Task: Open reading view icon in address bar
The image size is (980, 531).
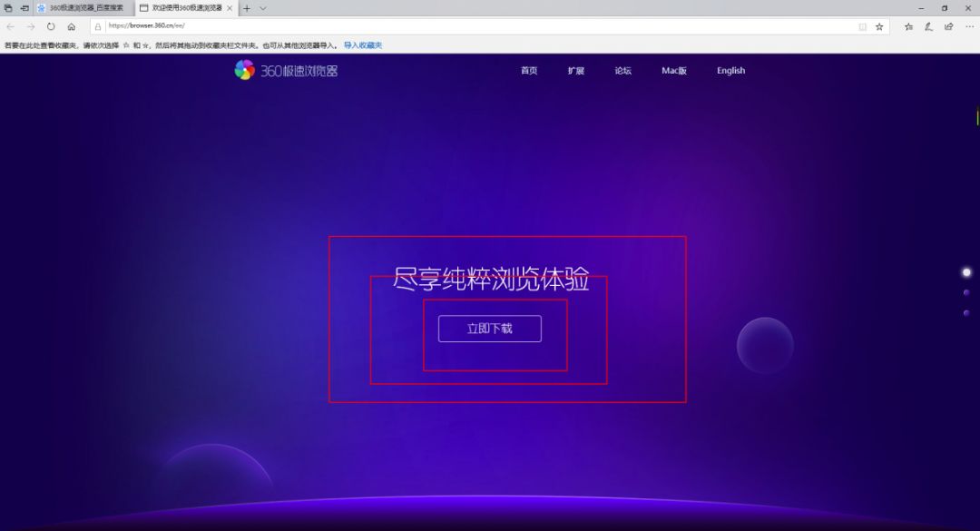Action: tap(863, 27)
